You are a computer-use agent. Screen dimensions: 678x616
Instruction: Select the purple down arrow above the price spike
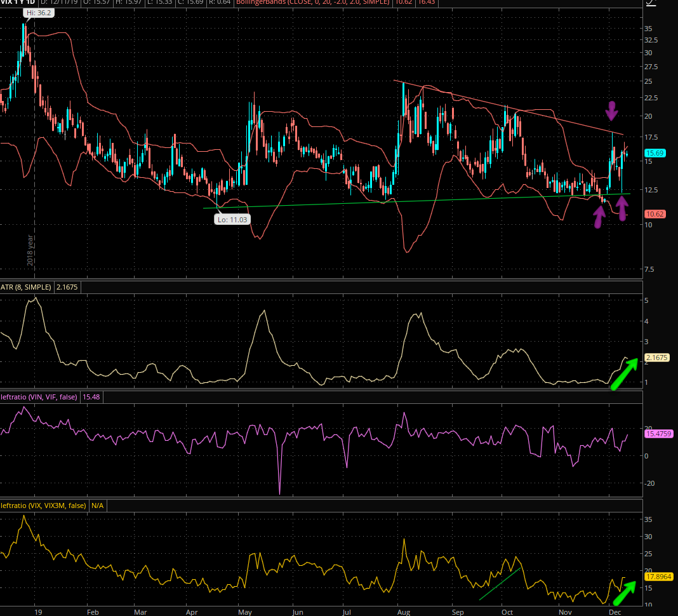tap(611, 111)
